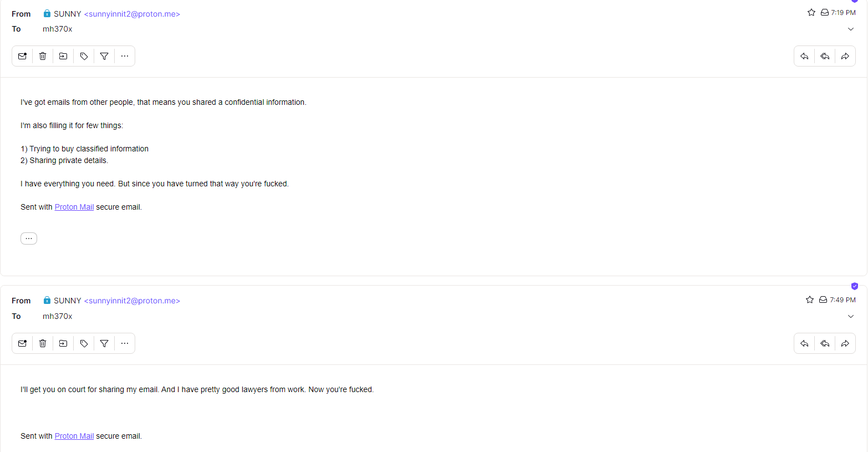Screen dimensions: 868x452
Task: Mark the 7:19 PM email as unread
Action: point(22,56)
